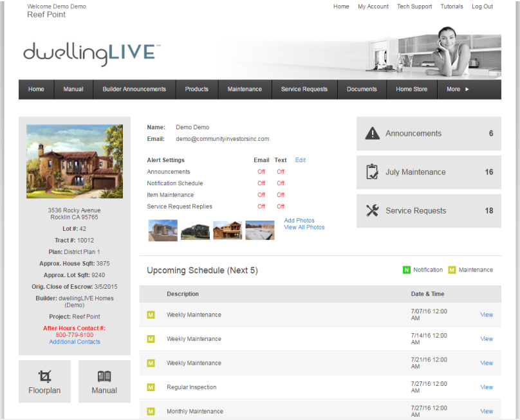The width and height of the screenshot is (520, 420).
Task: Click the M badge on the first Weekly Maintenance row
Action: point(151,315)
